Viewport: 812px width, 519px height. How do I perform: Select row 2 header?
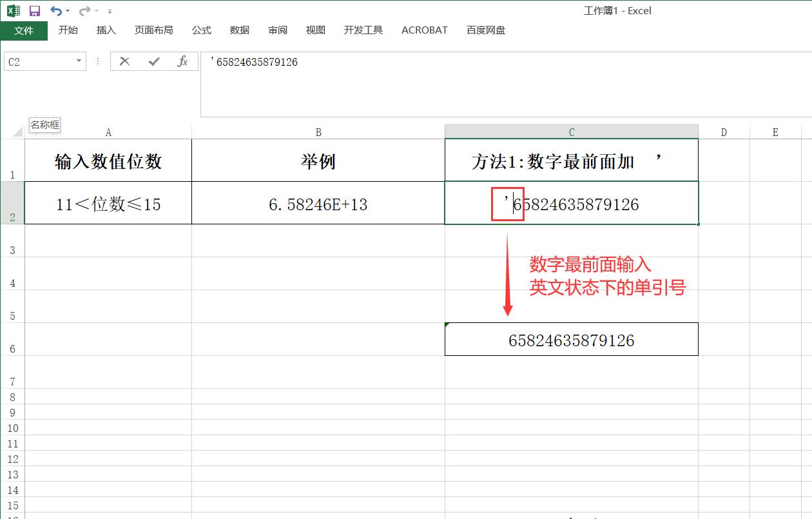click(12, 203)
